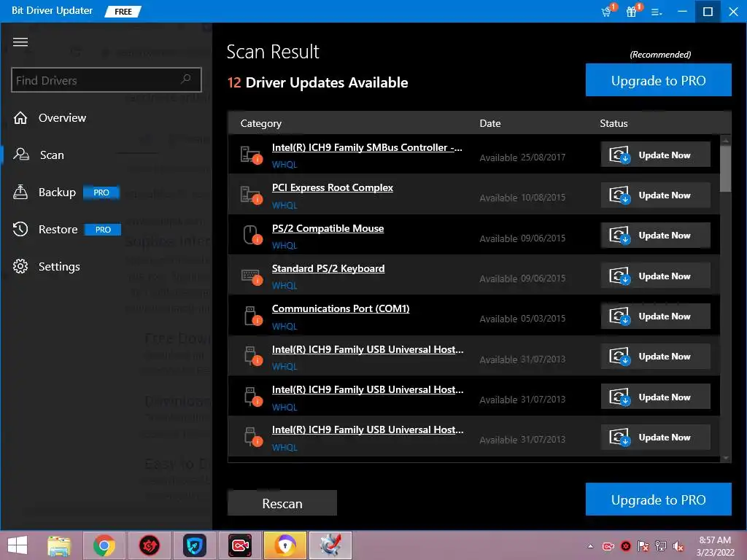Click the muted volume tray icon

678,546
